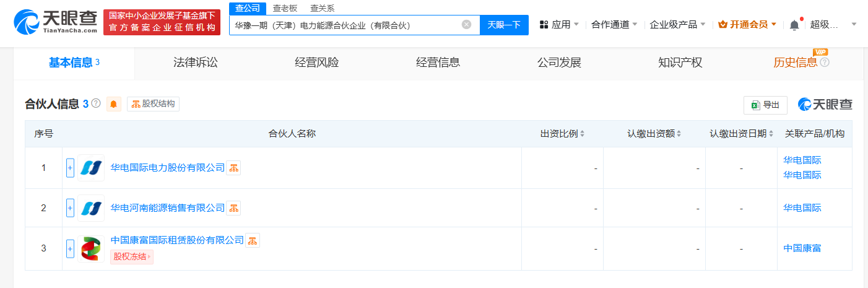Sort by 出资比例 column

pos(562,134)
